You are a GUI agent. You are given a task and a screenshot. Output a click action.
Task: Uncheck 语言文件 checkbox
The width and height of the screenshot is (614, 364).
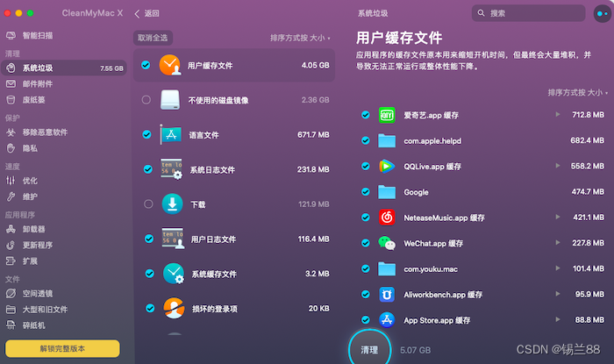[146, 134]
